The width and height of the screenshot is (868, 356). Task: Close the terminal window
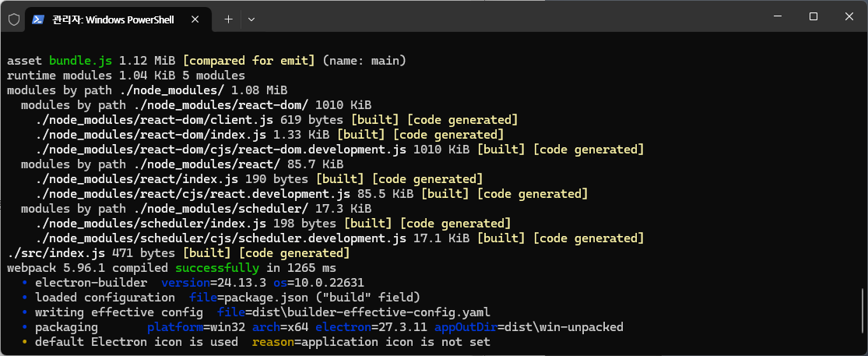point(849,16)
